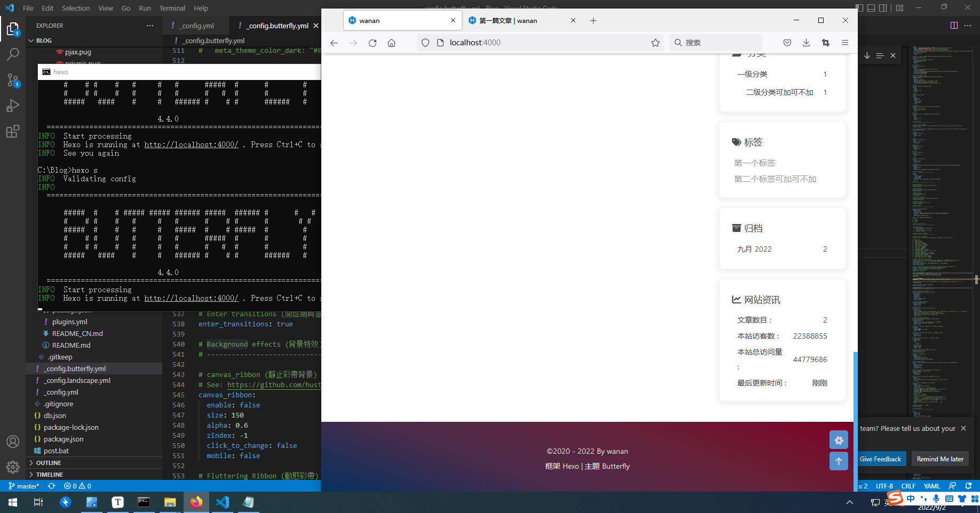Toggle secondary side bar in VS Code
980x513 pixels.
(x=883, y=8)
